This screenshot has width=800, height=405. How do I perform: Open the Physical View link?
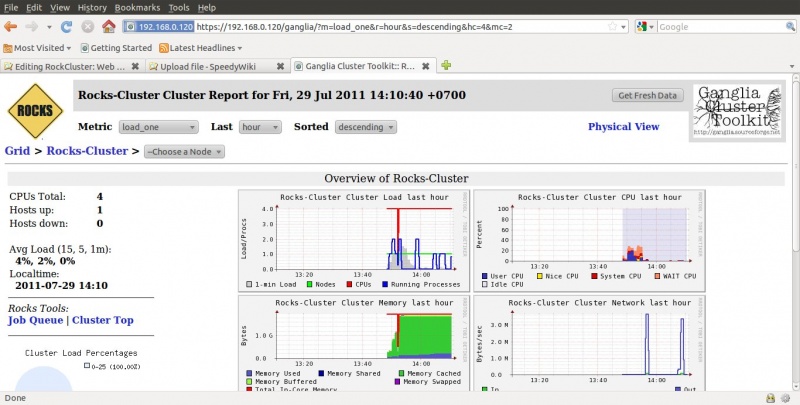tap(623, 127)
